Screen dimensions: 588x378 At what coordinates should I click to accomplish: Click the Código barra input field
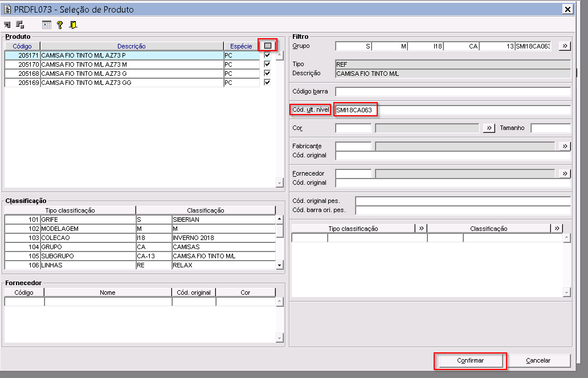[x=452, y=92]
